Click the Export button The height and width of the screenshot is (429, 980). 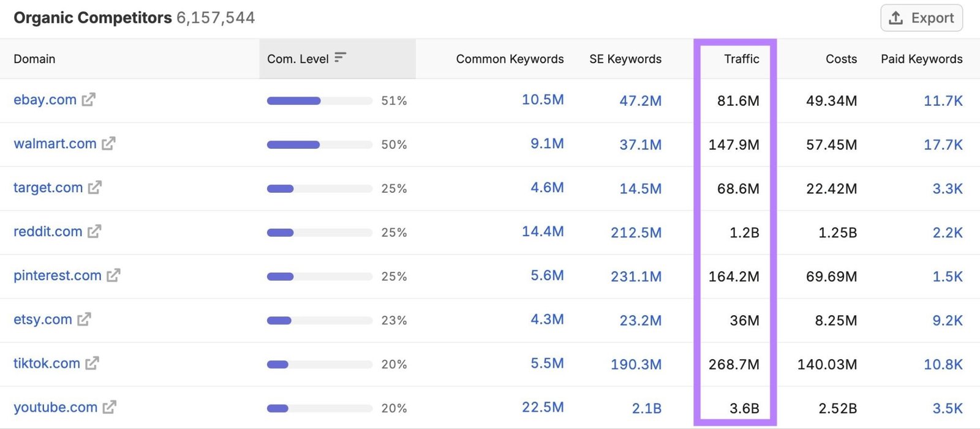[x=921, y=18]
